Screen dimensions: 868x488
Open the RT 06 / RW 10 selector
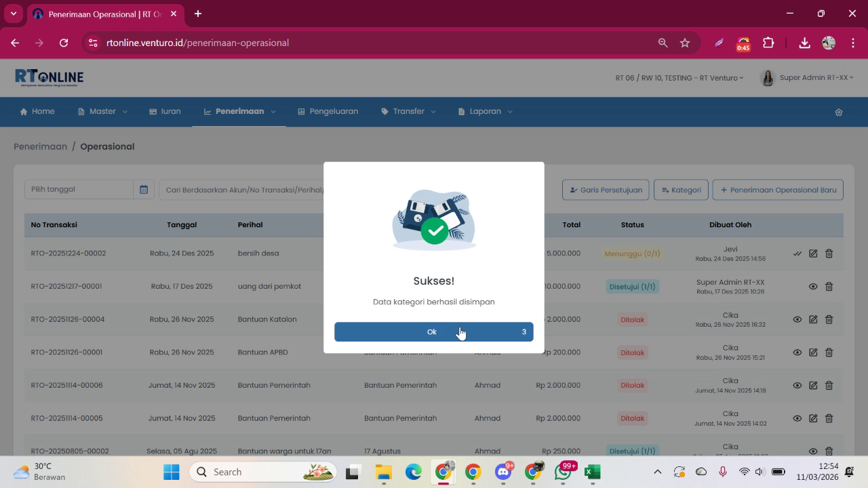tap(679, 78)
